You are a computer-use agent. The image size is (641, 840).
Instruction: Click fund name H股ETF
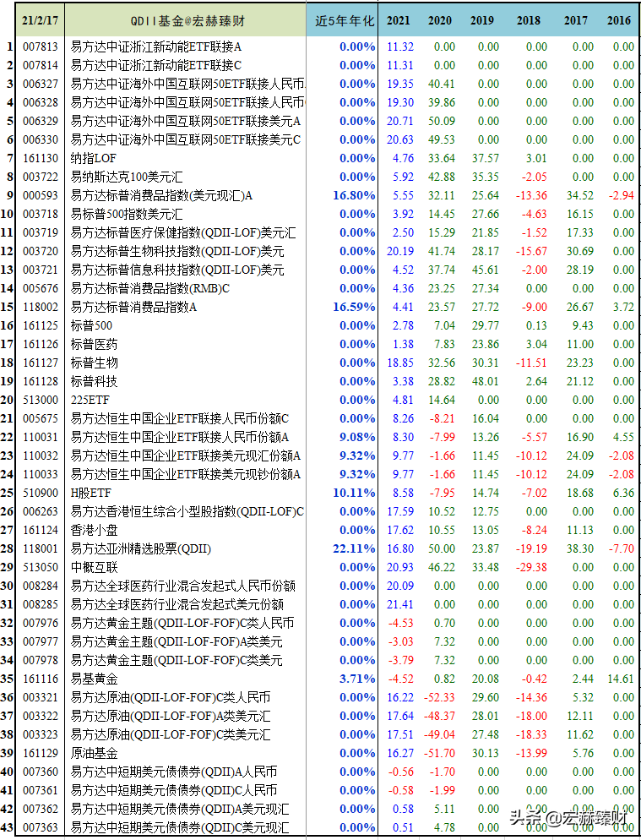90,493
